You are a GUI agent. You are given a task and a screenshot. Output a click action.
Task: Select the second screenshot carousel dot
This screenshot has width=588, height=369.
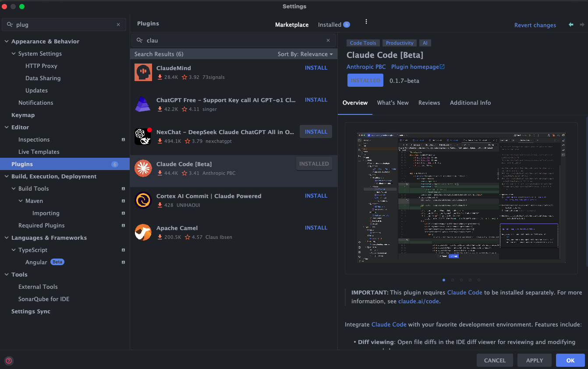tap(453, 280)
